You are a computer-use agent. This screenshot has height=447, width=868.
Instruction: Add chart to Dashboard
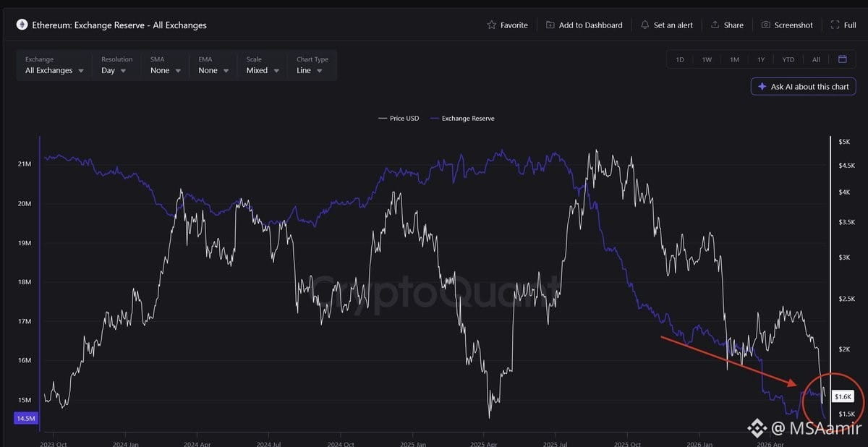tap(584, 25)
